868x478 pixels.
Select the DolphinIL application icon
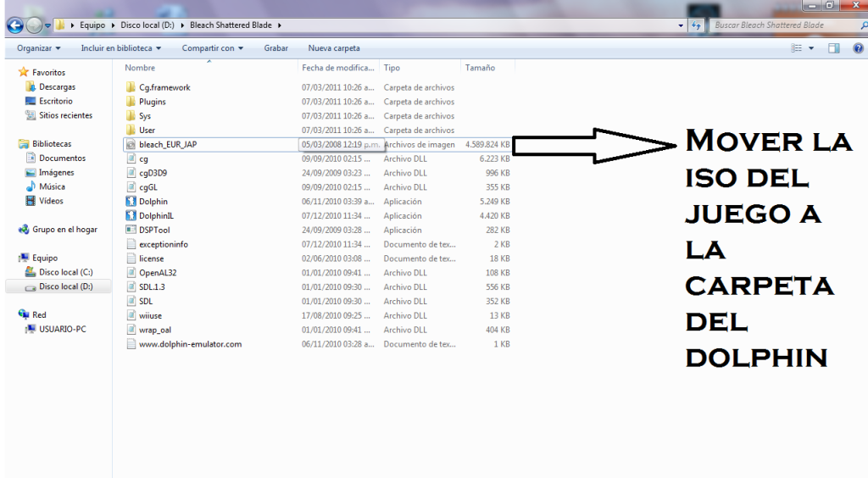pyautogui.click(x=131, y=216)
